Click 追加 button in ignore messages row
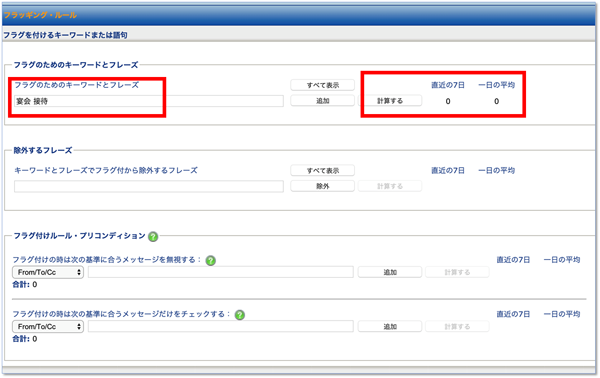Screen dimensions: 600x378 coord(390,272)
